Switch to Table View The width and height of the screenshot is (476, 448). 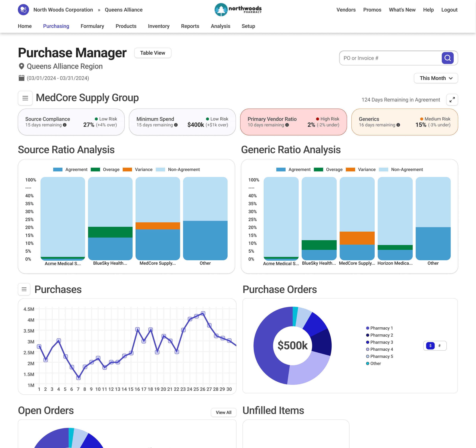click(x=152, y=53)
